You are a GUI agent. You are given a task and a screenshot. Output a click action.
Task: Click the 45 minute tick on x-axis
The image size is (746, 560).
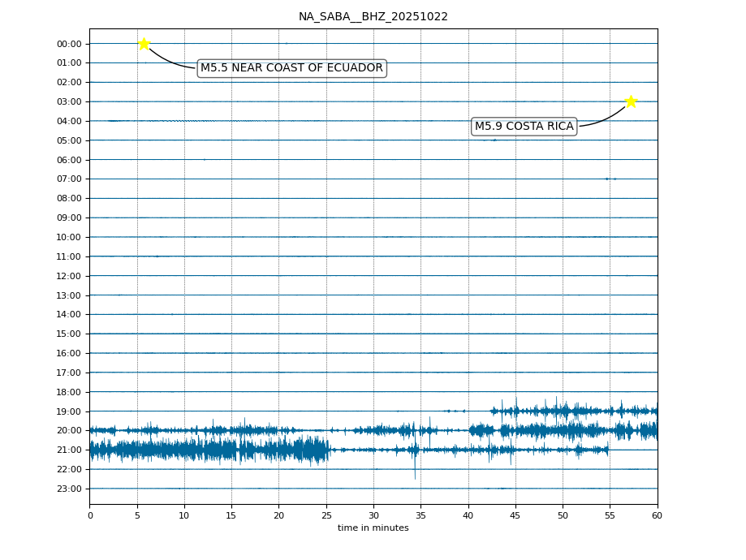515,515
